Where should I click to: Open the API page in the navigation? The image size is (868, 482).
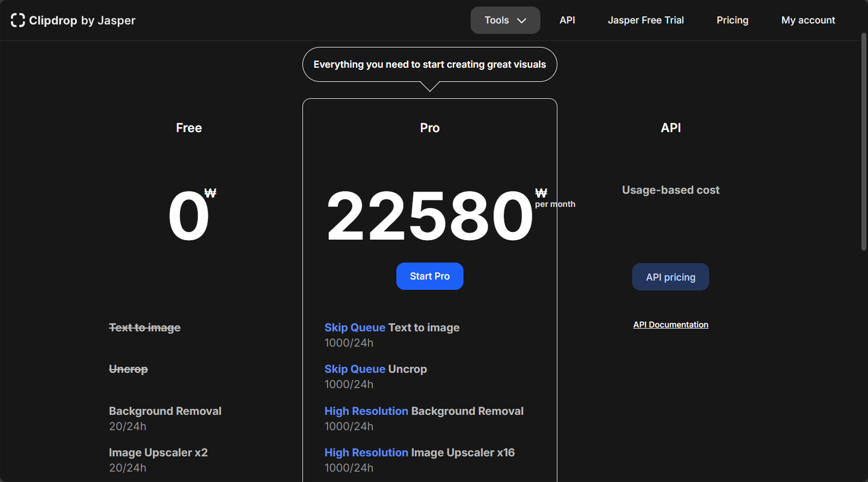pyautogui.click(x=567, y=20)
